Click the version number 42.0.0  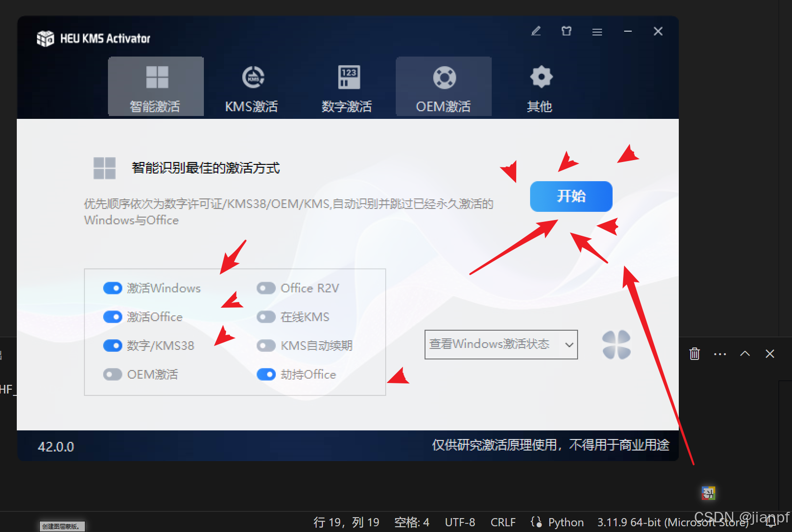click(56, 447)
